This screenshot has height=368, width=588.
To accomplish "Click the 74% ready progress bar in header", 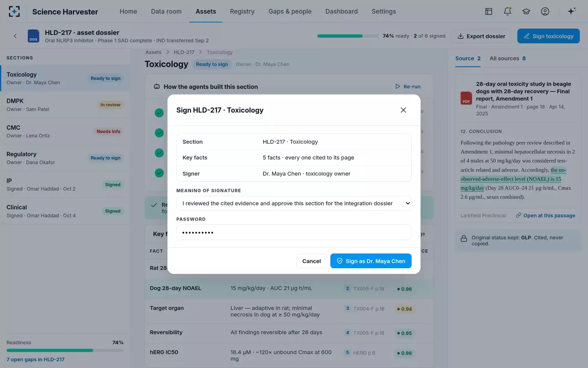I will point(348,36).
